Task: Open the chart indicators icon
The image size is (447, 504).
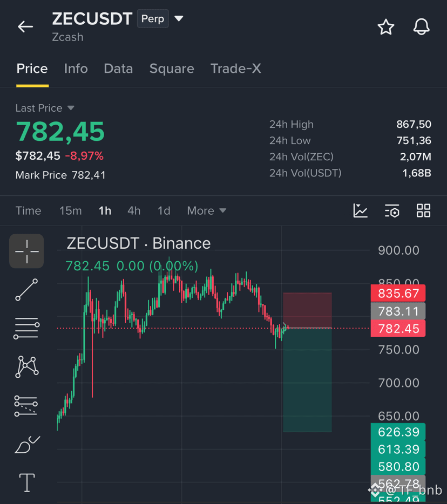Action: [360, 211]
